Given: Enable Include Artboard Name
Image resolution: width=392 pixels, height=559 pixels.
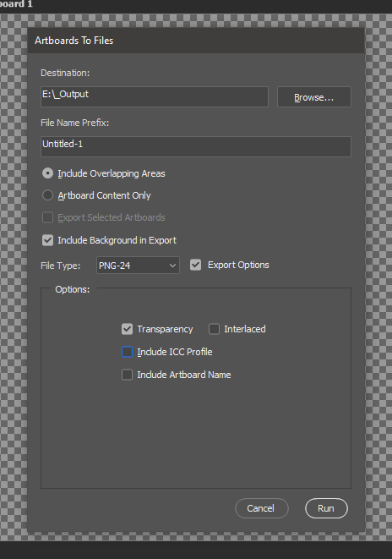Looking at the screenshot, I should point(127,375).
